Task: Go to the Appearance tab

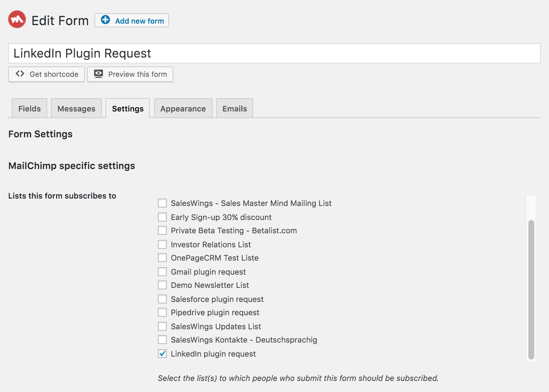Action: [x=183, y=109]
